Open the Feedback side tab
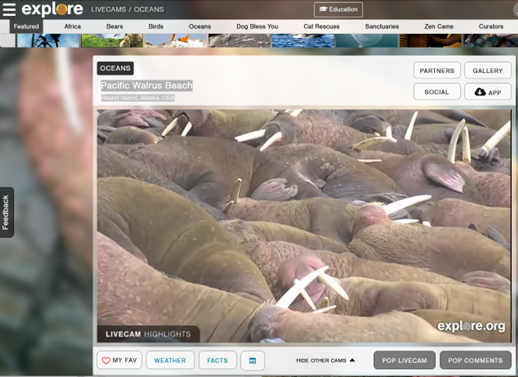Screen dimensions: 518x377 tap(6, 212)
